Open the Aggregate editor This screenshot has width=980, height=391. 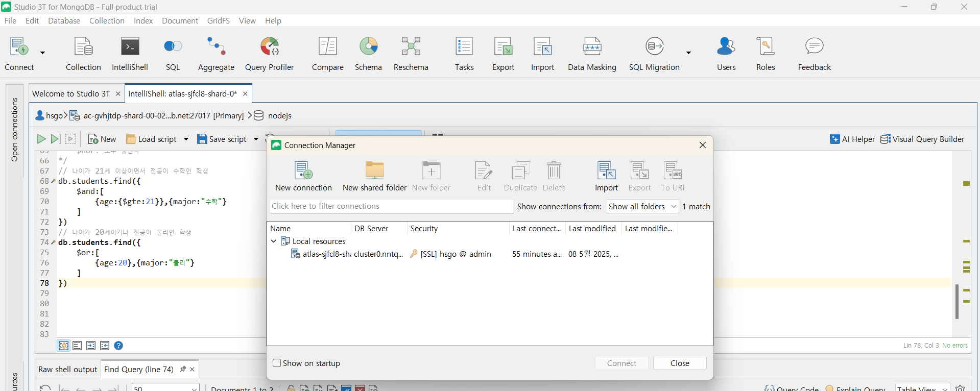(216, 53)
